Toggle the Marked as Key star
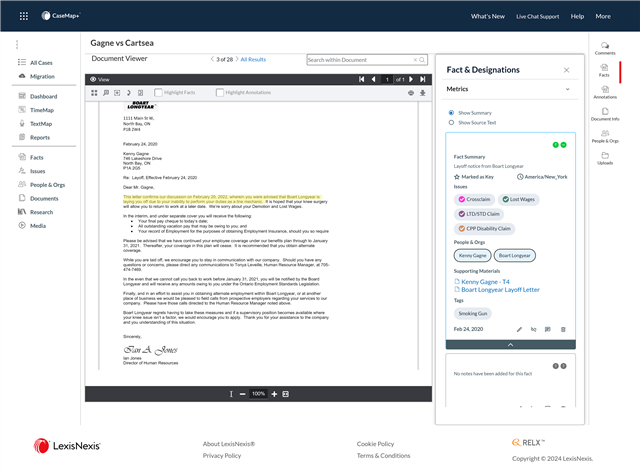 click(457, 177)
